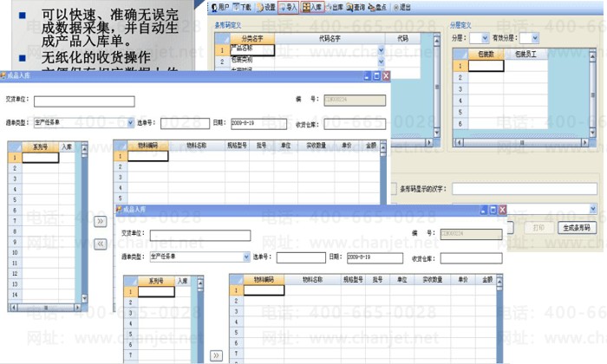Image resolution: width=607 pixels, height=364 pixels.
Task: Click 编号 field in upper 成品入库 window
Action: coord(355,101)
